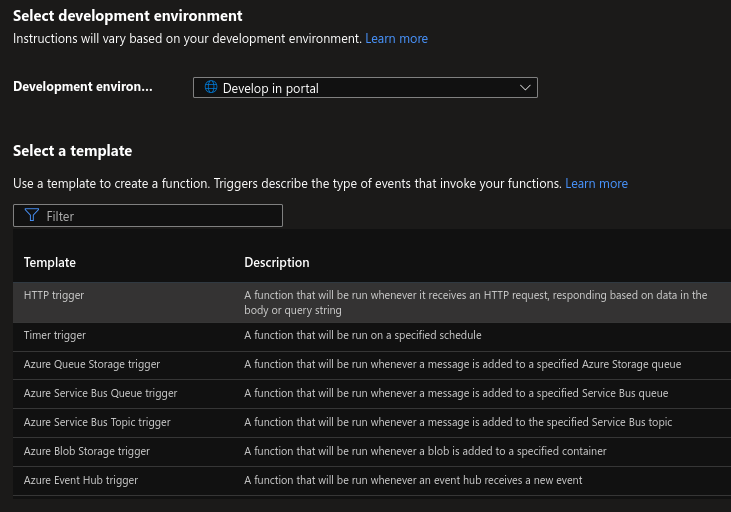Pick Azure Service Bus Queue trigger
731x512 pixels.
pos(100,394)
